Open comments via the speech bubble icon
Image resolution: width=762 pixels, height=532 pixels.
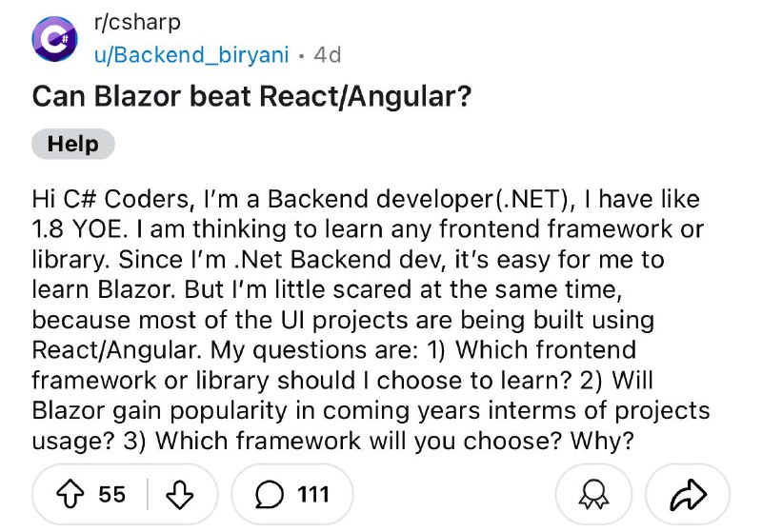tap(270, 494)
